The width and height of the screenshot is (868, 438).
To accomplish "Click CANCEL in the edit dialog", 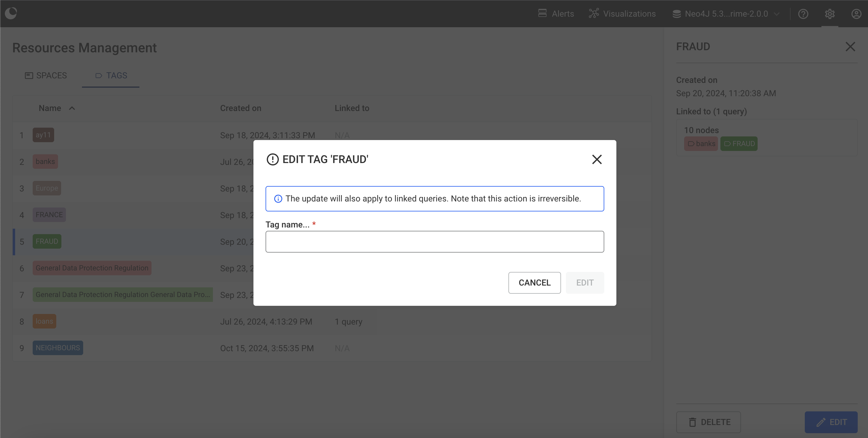I will tap(534, 283).
